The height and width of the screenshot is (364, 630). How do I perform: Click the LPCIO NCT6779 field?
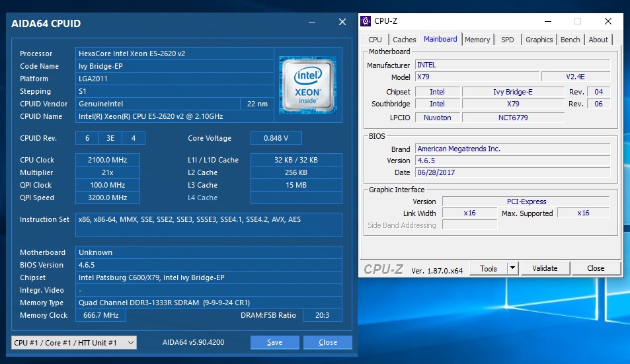[x=513, y=118]
